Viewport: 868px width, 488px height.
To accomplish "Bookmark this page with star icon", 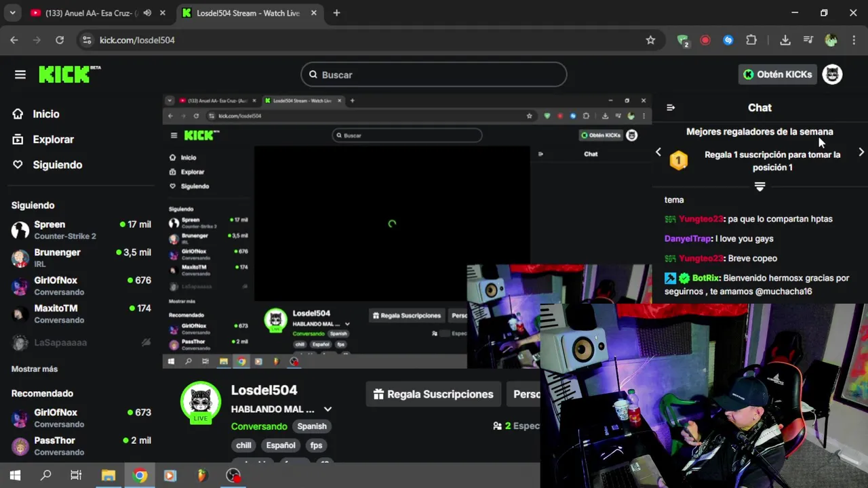I will tap(650, 40).
